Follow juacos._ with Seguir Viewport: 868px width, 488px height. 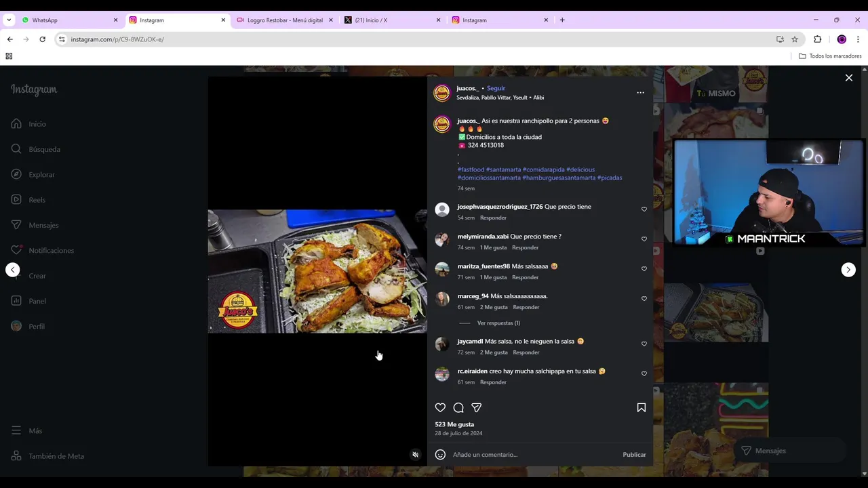[496, 88]
